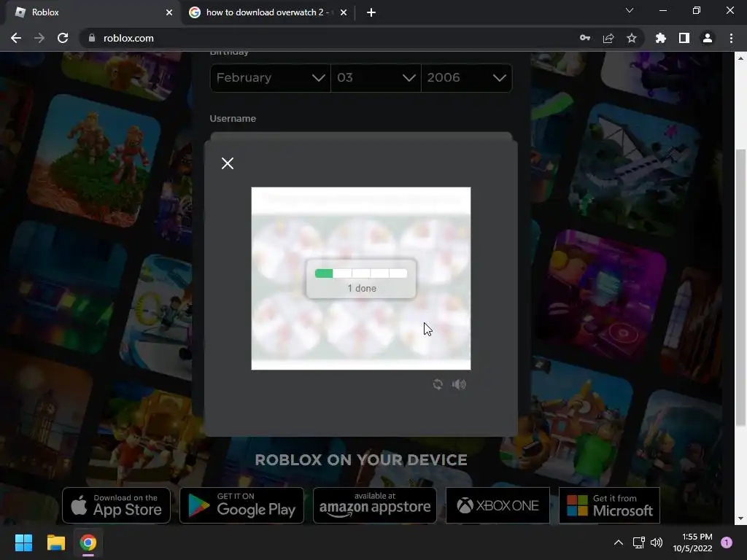Restart the captcha challenge with the refresh icon
Screen dimensions: 747x560
click(x=438, y=384)
